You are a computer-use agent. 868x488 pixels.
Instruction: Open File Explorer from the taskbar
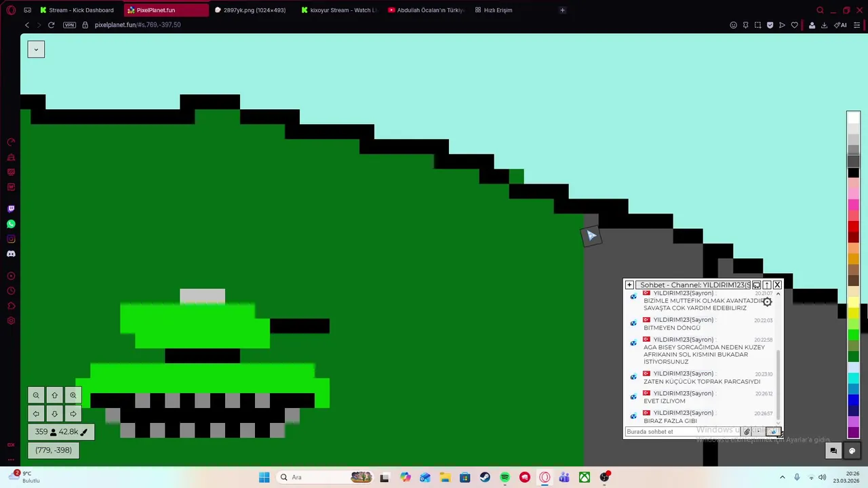tap(445, 477)
